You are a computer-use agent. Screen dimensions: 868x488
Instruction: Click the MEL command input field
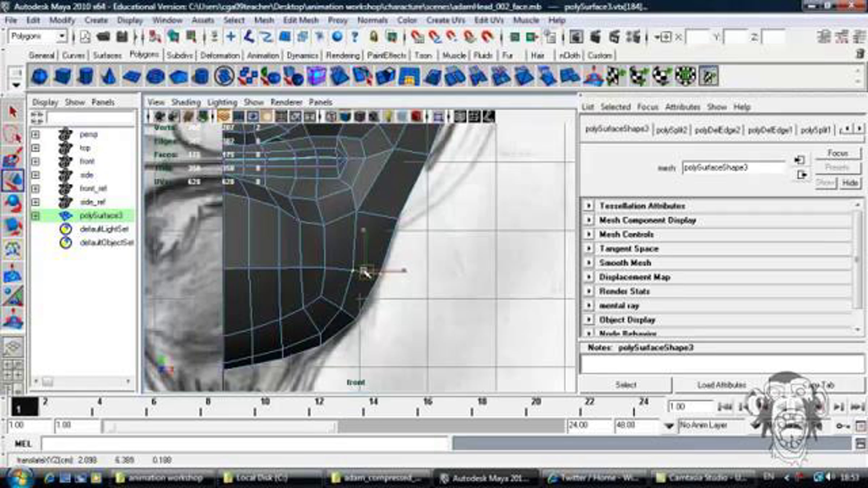pos(244,444)
